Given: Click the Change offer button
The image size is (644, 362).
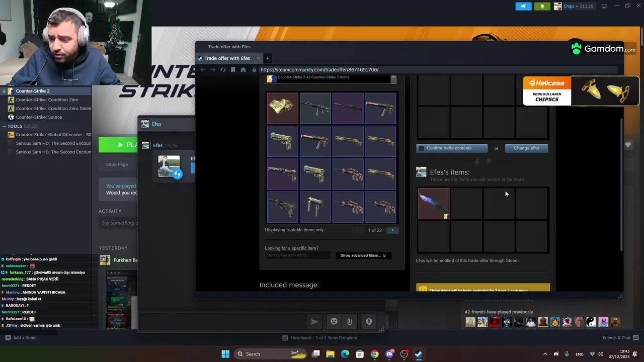Looking at the screenshot, I should click(526, 148).
